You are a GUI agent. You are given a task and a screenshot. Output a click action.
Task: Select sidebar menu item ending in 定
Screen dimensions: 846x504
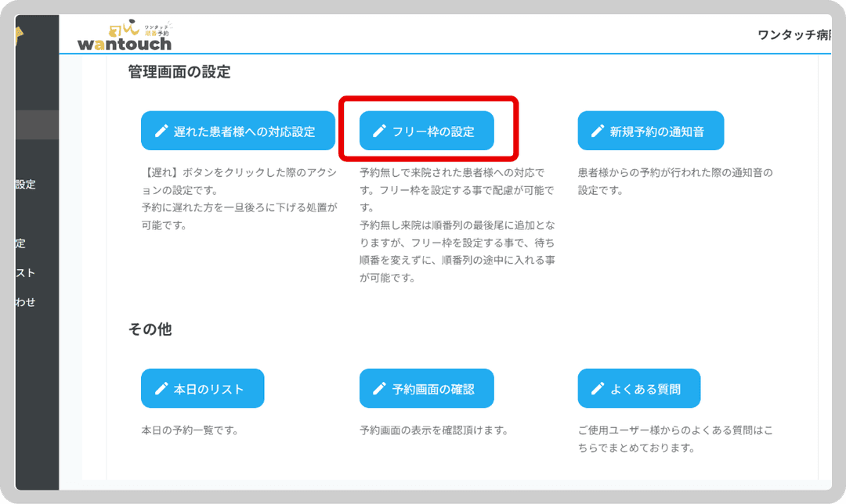21,243
